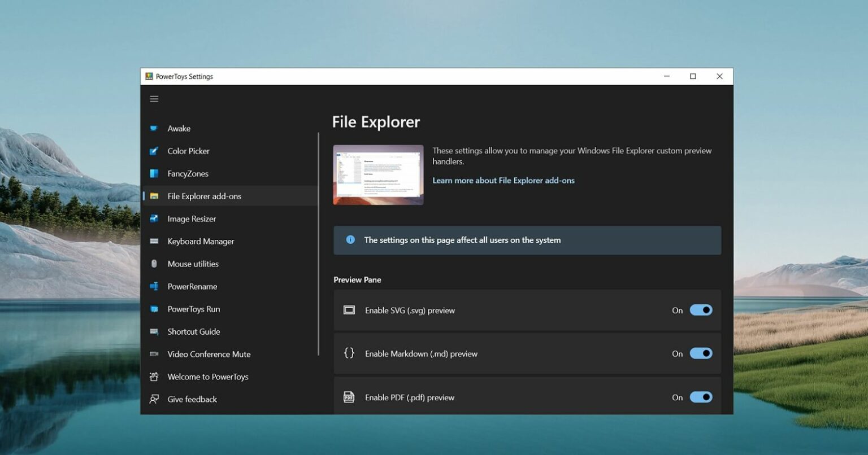868x455 pixels.
Task: Open Welcome to PowerToys from the sidebar
Action: 208,377
